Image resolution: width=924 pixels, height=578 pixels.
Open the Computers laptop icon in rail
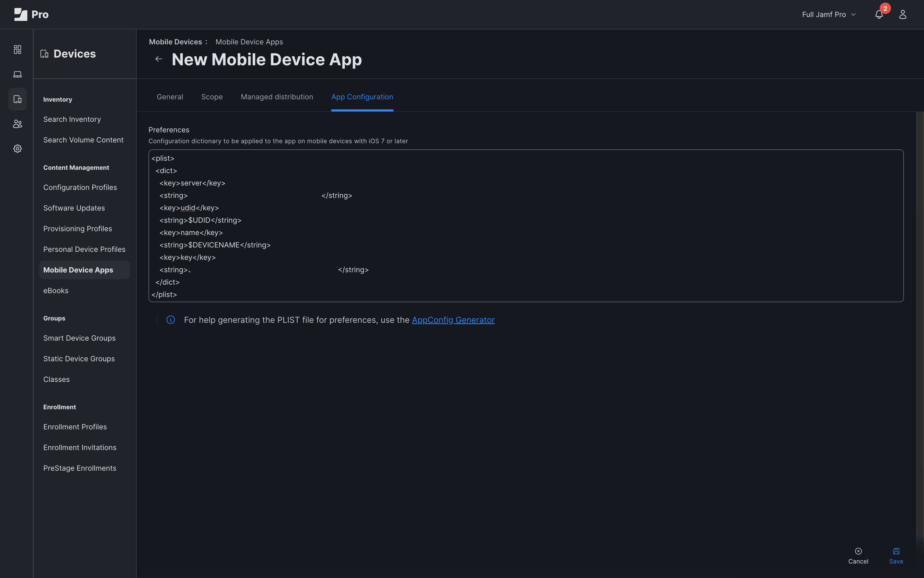[x=18, y=74]
